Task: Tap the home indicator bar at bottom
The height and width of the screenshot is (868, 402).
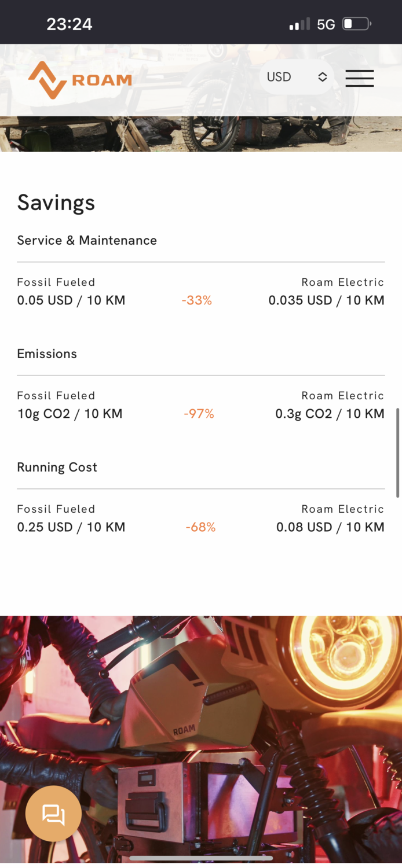Action: [201, 858]
